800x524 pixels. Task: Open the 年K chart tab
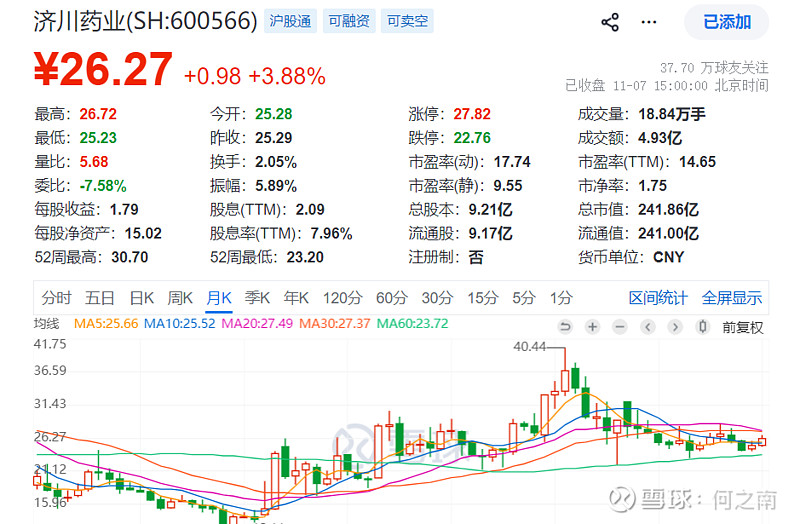click(x=296, y=297)
